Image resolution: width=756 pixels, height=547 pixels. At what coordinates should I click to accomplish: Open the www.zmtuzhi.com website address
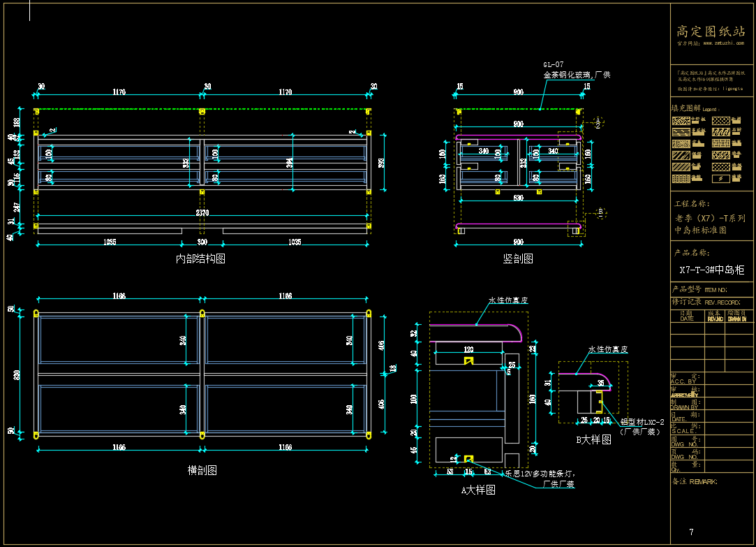coord(723,43)
